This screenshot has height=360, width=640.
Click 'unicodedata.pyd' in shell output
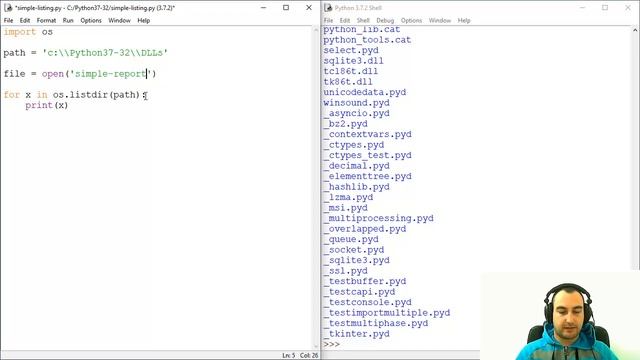tap(364, 92)
